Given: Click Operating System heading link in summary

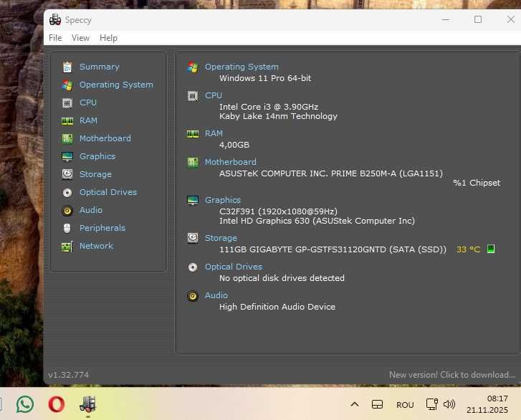Looking at the screenshot, I should 242,67.
